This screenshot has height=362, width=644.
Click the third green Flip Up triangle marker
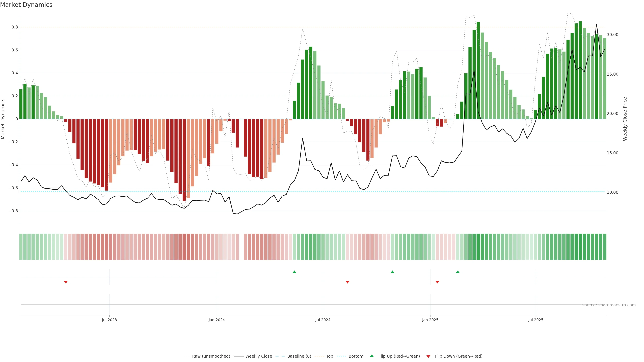[x=458, y=272]
